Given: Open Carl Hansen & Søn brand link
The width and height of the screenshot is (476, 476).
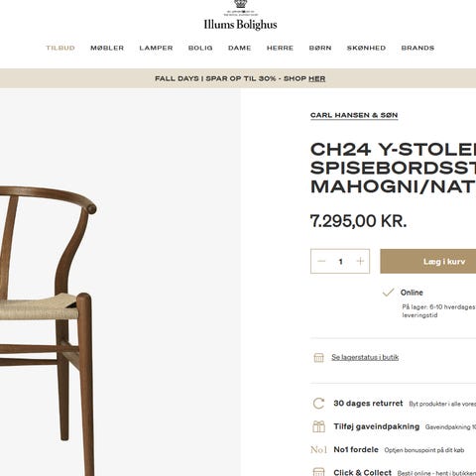Looking at the screenshot, I should click(354, 115).
